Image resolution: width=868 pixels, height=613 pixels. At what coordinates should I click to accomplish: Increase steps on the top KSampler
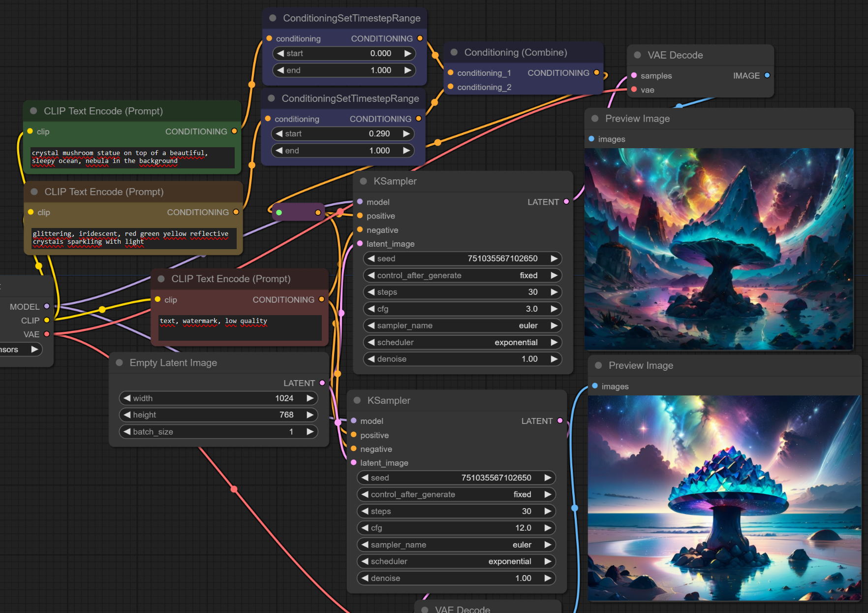pos(554,292)
